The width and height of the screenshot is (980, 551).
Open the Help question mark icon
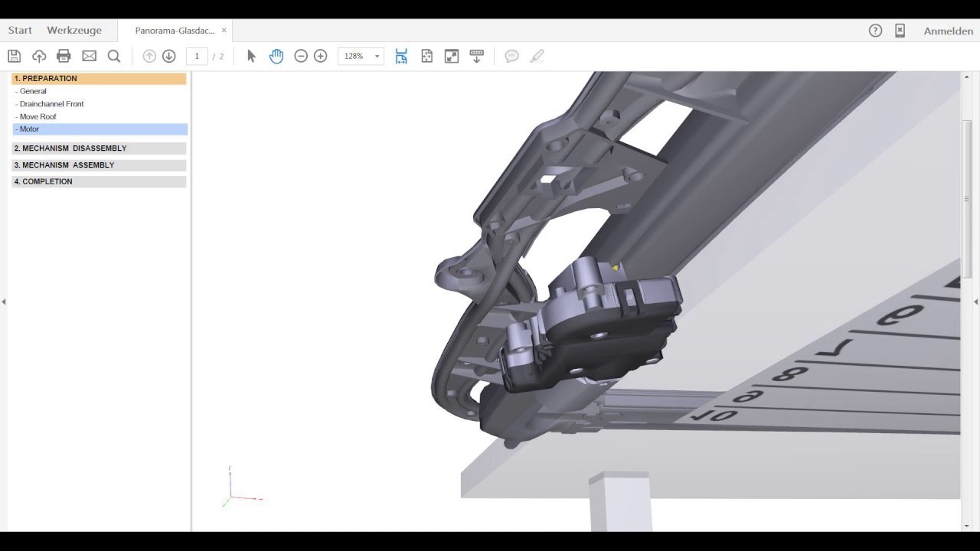click(x=876, y=31)
